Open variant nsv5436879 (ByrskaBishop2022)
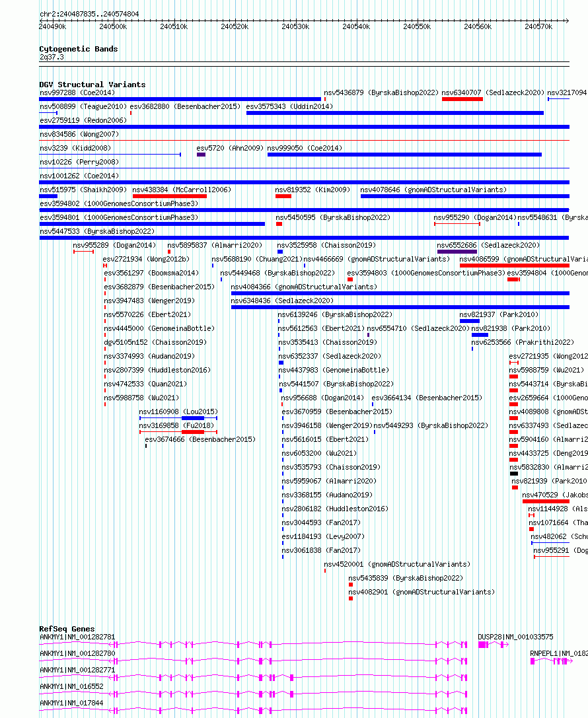 click(381, 92)
